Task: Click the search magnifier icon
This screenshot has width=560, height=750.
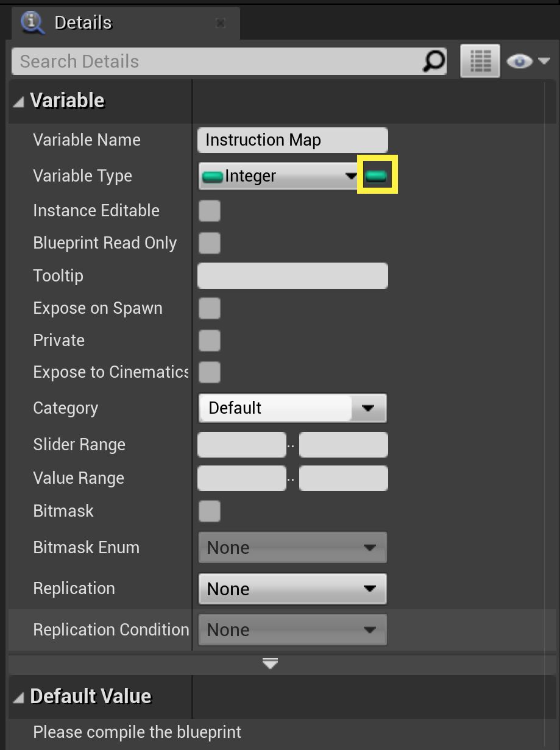Action: click(x=434, y=61)
